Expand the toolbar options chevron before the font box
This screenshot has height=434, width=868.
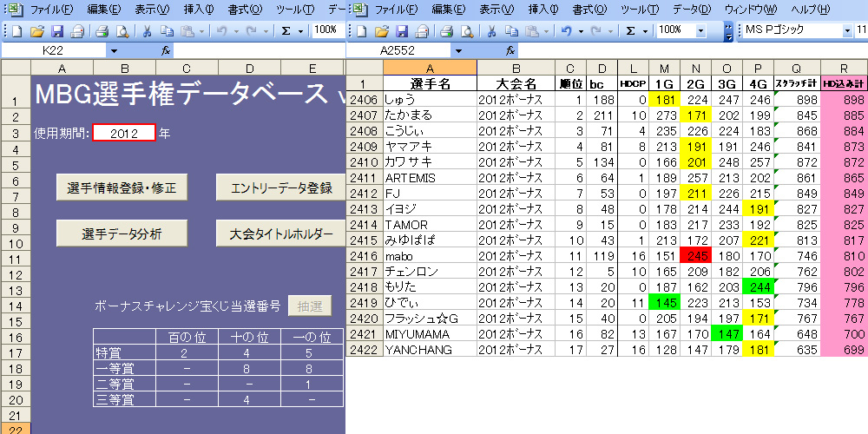[x=728, y=31]
